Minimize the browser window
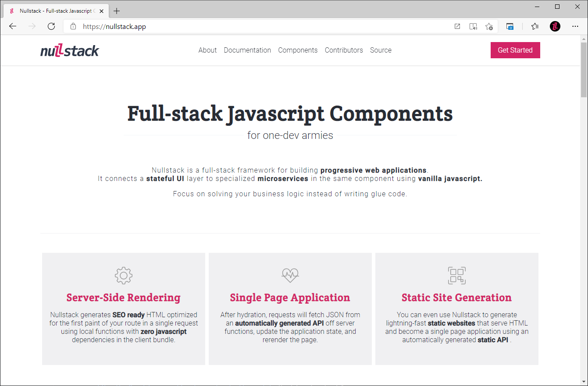 coord(538,7)
